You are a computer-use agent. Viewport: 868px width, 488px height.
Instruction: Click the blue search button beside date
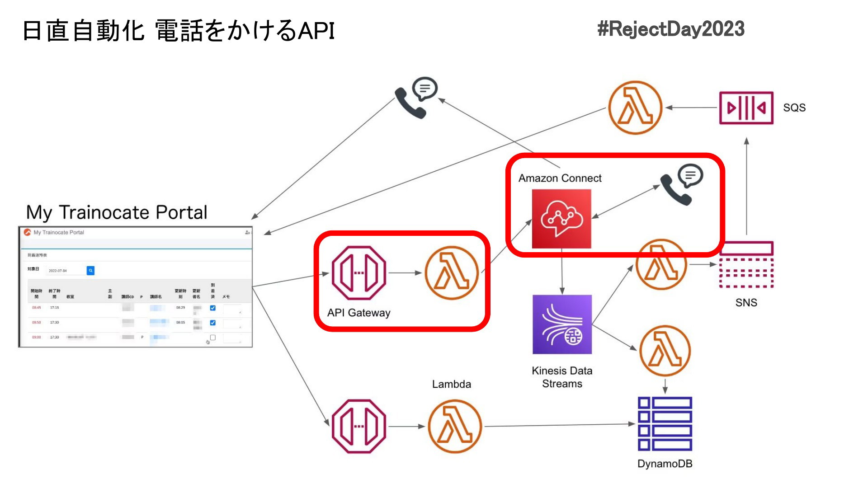(90, 270)
